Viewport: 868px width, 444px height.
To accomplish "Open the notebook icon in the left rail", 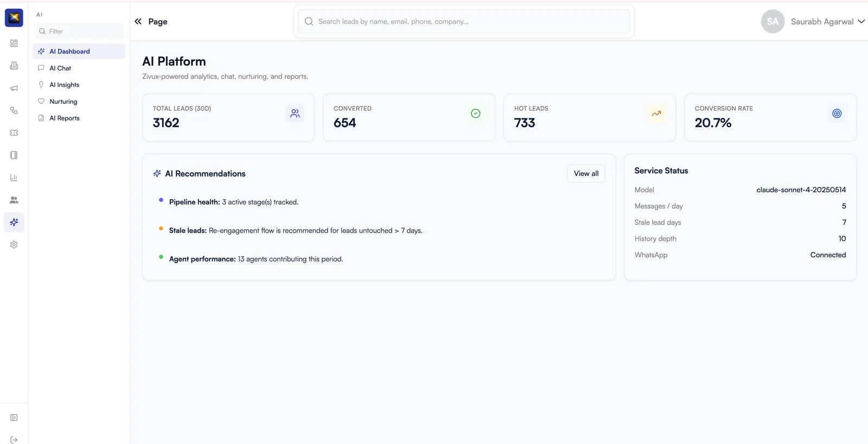I will coord(14,155).
